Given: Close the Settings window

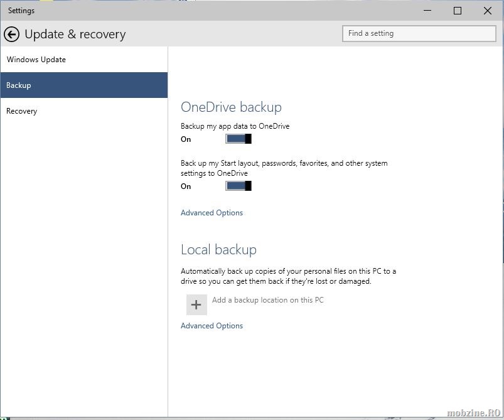Looking at the screenshot, I should pyautogui.click(x=487, y=11).
